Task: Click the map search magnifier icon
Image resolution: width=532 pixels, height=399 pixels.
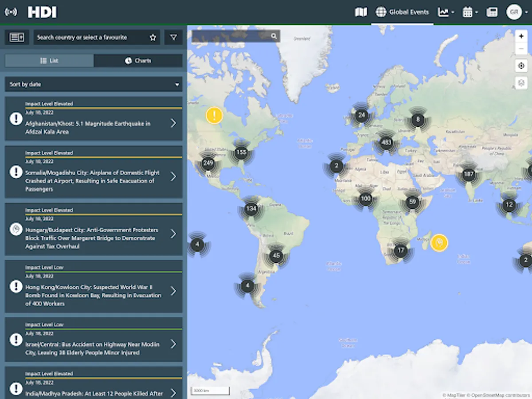Action: (274, 36)
